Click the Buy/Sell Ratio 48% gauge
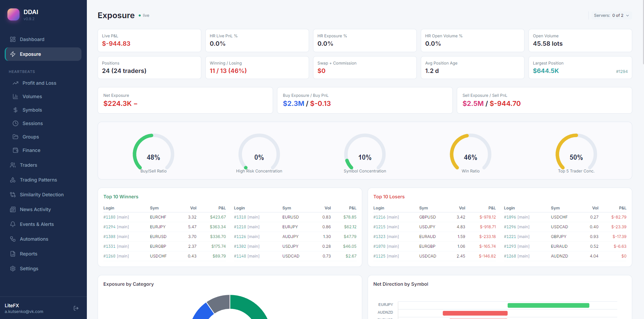This screenshot has width=644, height=319. pos(154,153)
